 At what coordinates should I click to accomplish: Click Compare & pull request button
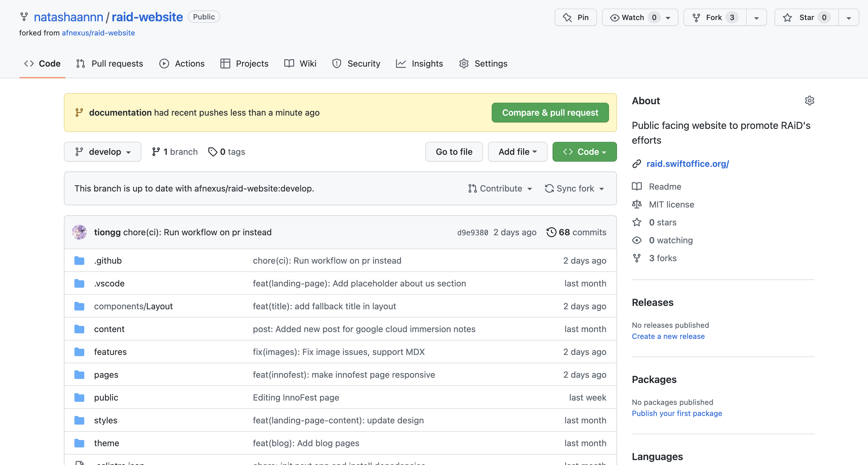click(550, 113)
